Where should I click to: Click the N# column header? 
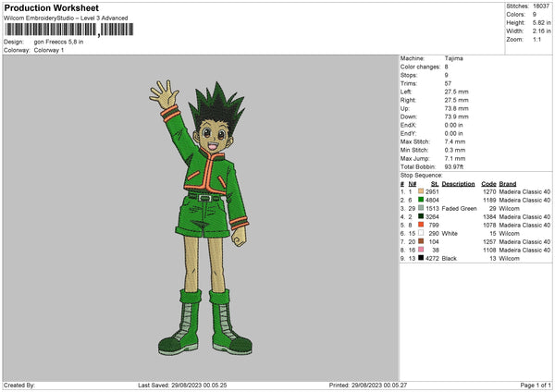pyautogui.click(x=412, y=183)
